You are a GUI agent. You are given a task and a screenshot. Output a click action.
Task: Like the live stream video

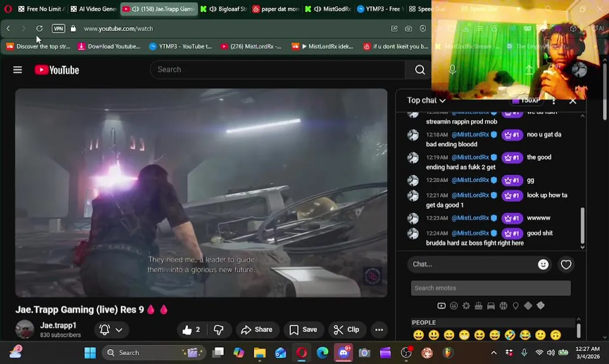click(x=191, y=330)
